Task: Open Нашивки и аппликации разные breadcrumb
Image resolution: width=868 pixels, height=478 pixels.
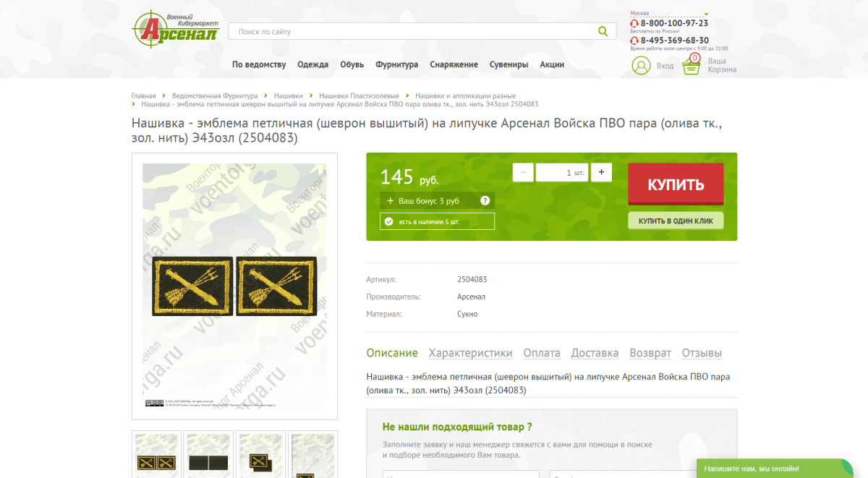Action: click(465, 95)
